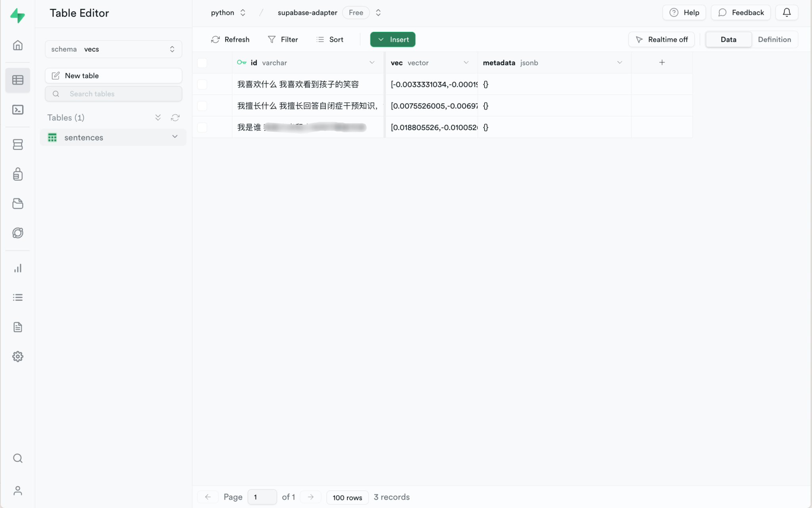The height and width of the screenshot is (508, 812).
Task: Open the schema vecs dropdown
Action: click(113, 49)
